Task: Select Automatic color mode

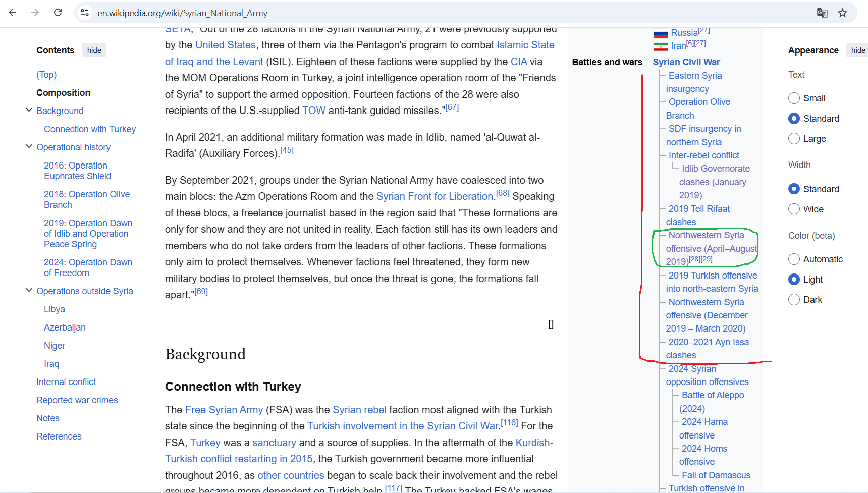Action: [x=794, y=259]
